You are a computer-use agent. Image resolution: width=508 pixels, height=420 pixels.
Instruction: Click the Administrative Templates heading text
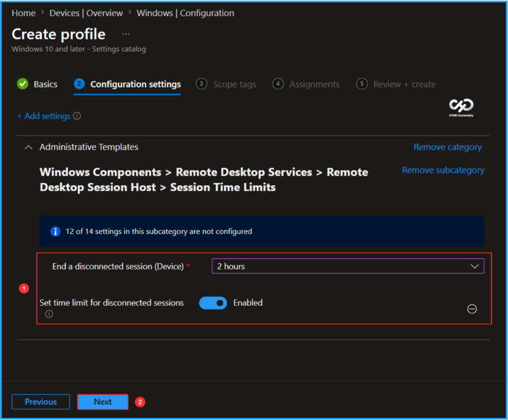pos(89,147)
